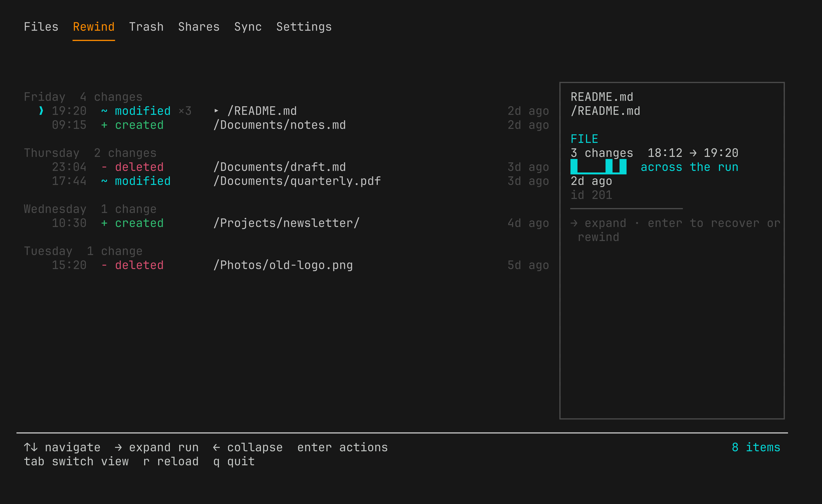Click the 19:20 timestamp
This screenshot has width=822, height=504.
tap(69, 111)
